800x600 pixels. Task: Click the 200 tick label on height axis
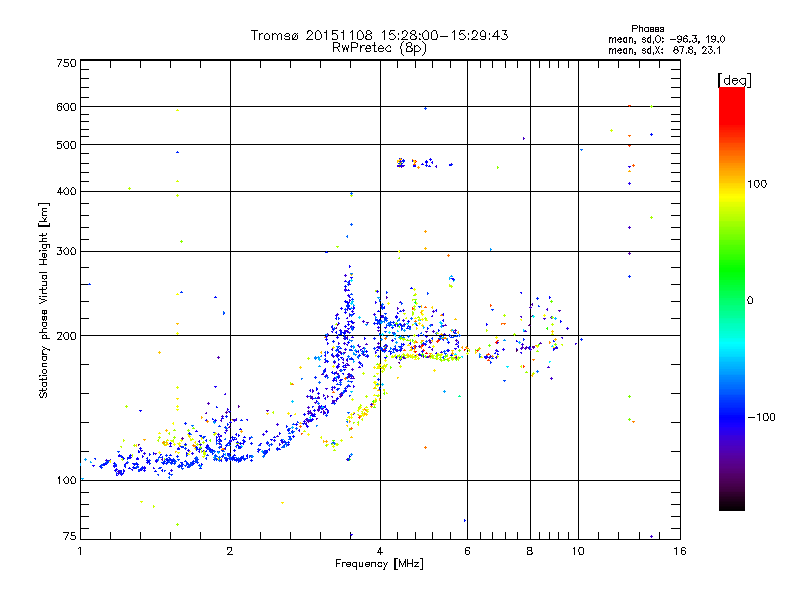66,336
